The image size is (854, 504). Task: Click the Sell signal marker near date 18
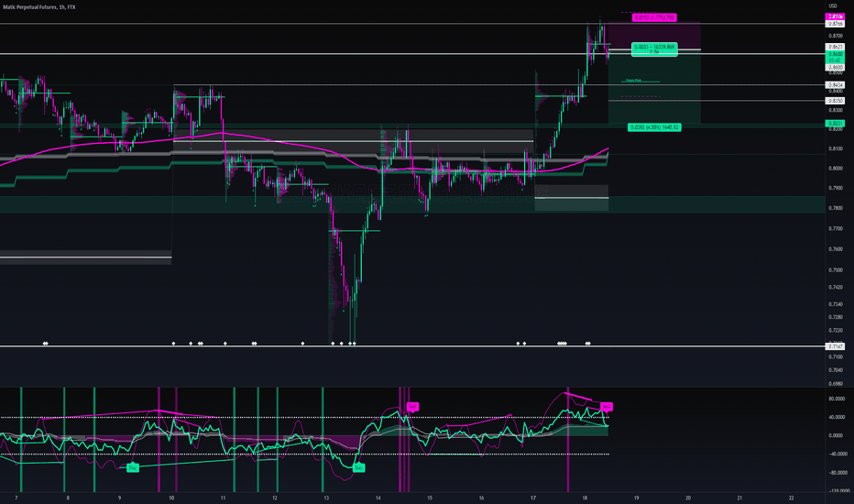607,407
